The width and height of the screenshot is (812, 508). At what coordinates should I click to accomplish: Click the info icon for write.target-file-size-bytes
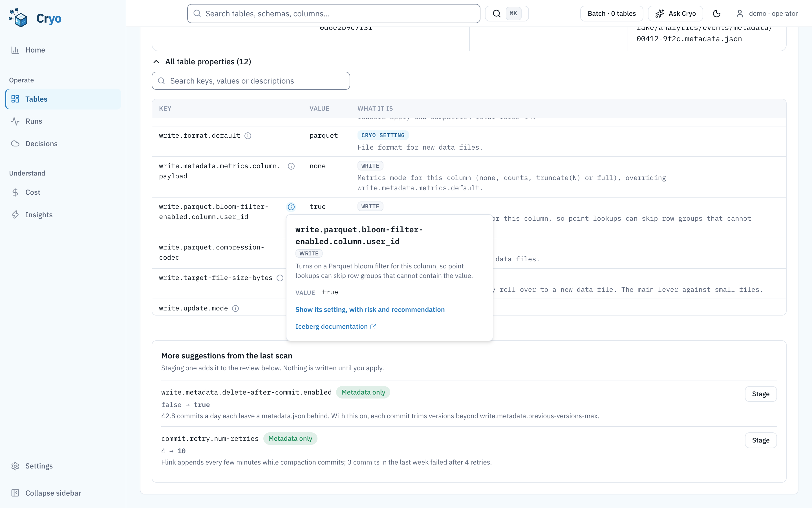click(x=280, y=278)
